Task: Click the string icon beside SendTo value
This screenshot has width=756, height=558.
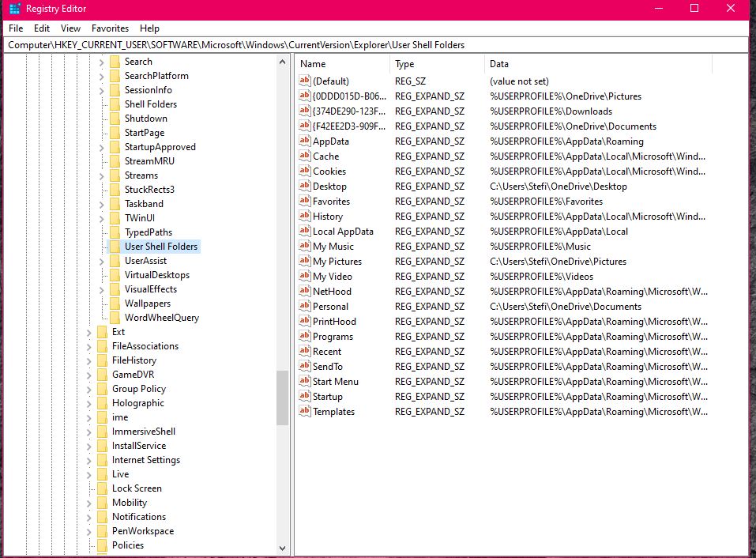Action: click(304, 366)
